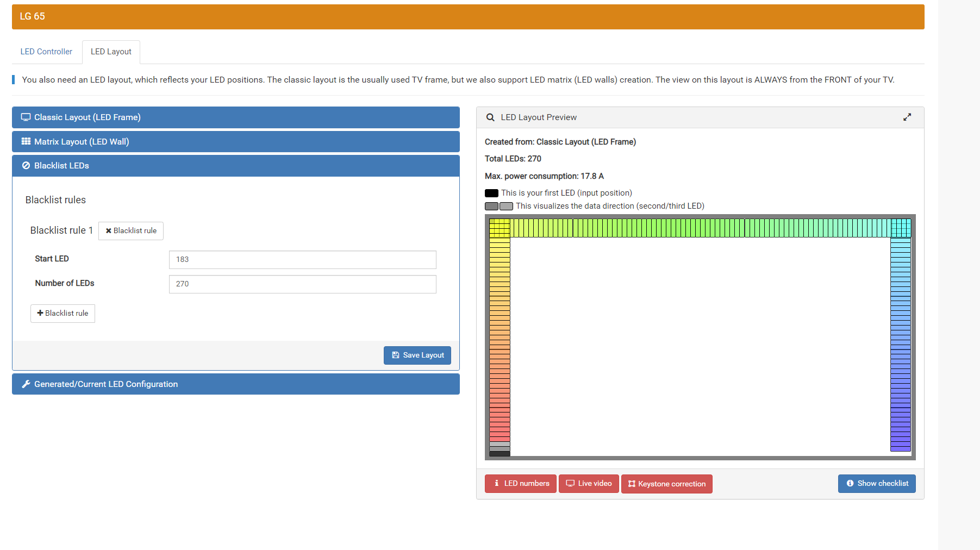
Task: Switch to the LED Controller tab
Action: click(x=46, y=52)
